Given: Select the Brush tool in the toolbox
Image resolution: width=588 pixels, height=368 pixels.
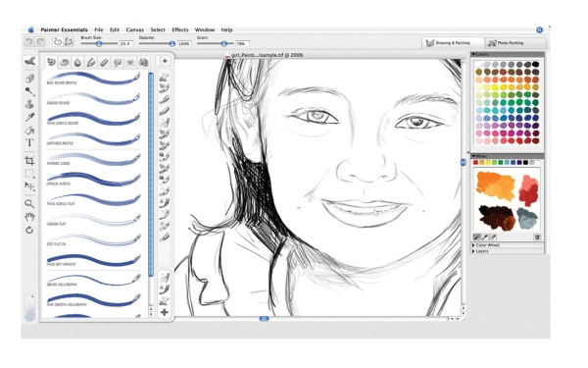Looking at the screenshot, I should 29,61.
